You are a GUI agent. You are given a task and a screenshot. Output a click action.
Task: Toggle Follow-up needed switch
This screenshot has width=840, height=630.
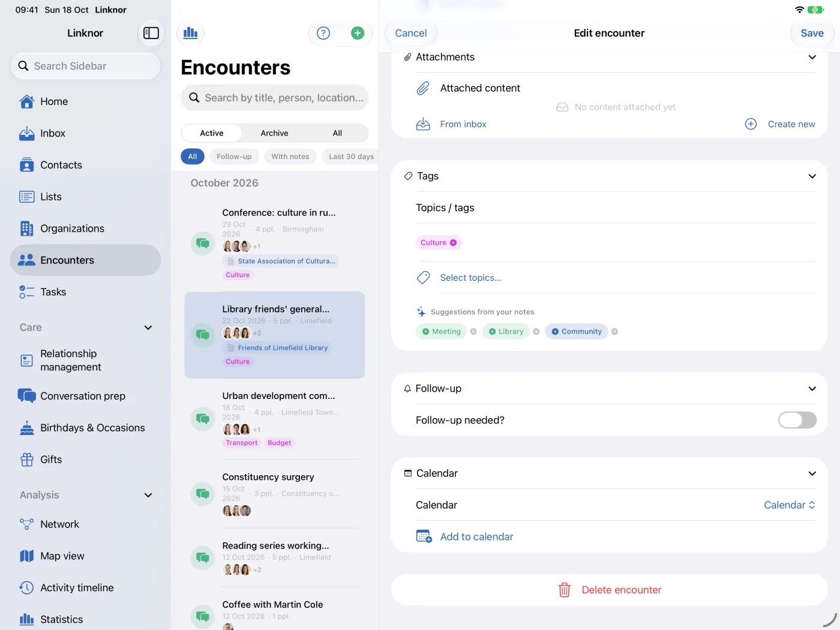point(797,420)
